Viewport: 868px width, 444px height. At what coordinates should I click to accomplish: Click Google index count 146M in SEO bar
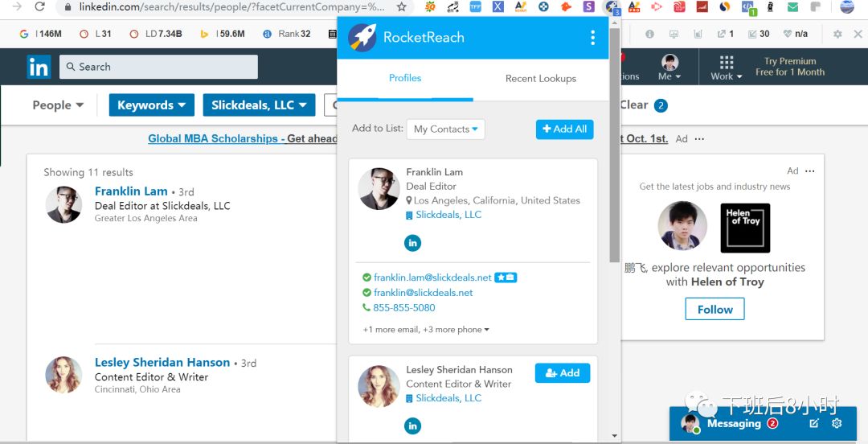tap(41, 34)
